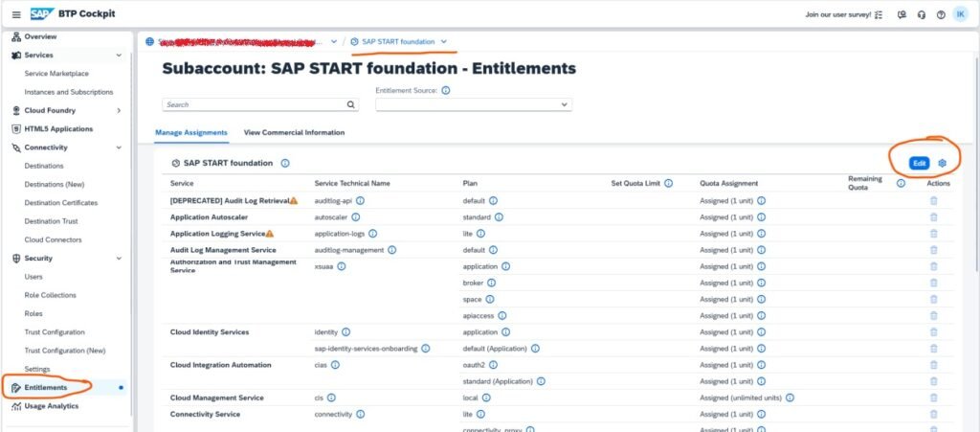Open the global account breadcrumb dropdown
Viewport: 980px width, 432px height.
point(334,42)
